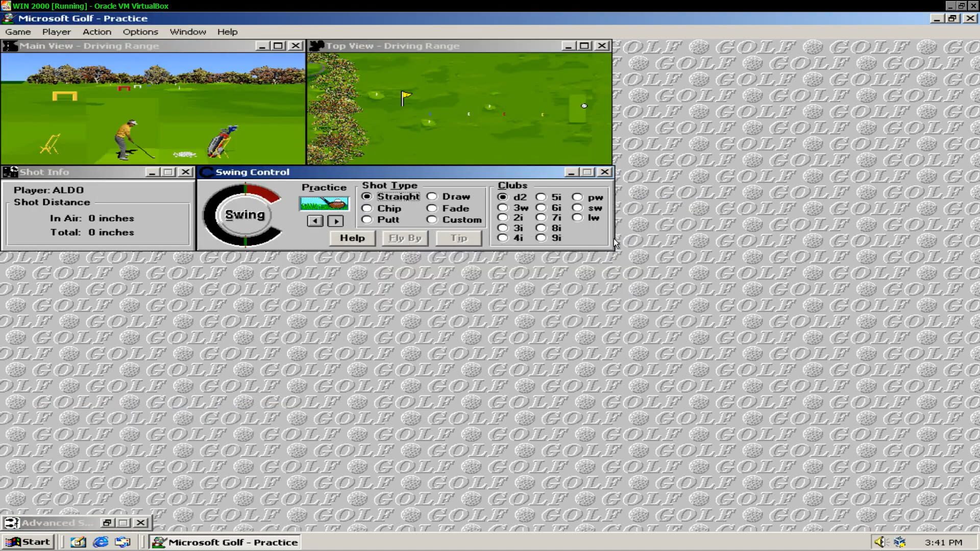Click the red power zone on the swing meter
The image size is (980, 551).
266,193
